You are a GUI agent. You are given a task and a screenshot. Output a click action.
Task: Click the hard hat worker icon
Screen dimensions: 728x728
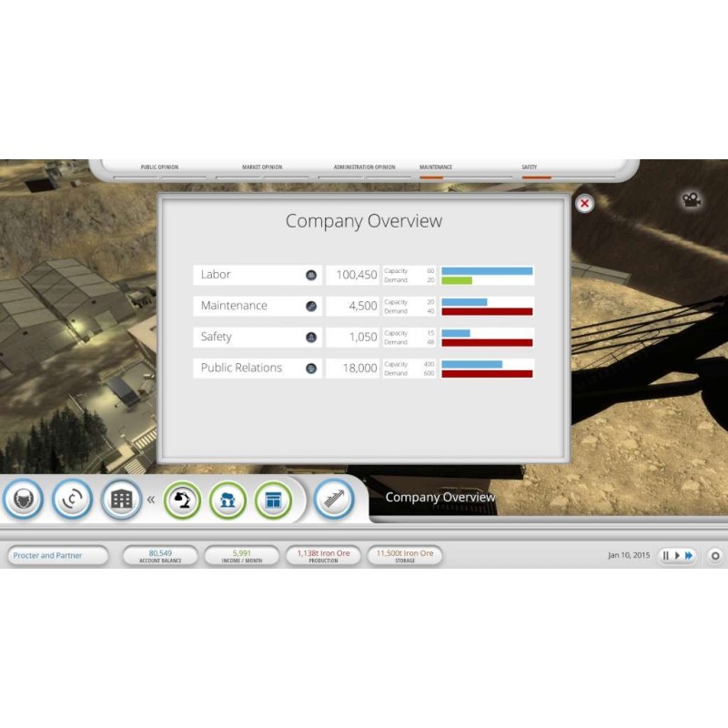pos(23,499)
